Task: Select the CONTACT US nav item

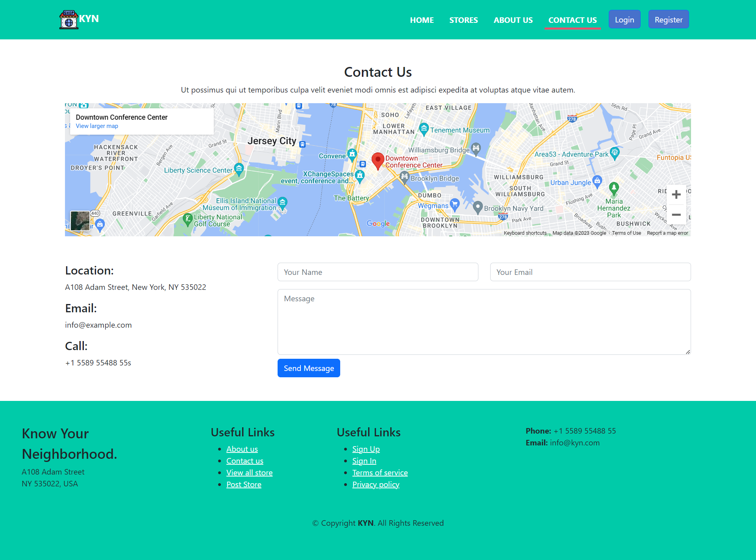Action: click(x=573, y=20)
